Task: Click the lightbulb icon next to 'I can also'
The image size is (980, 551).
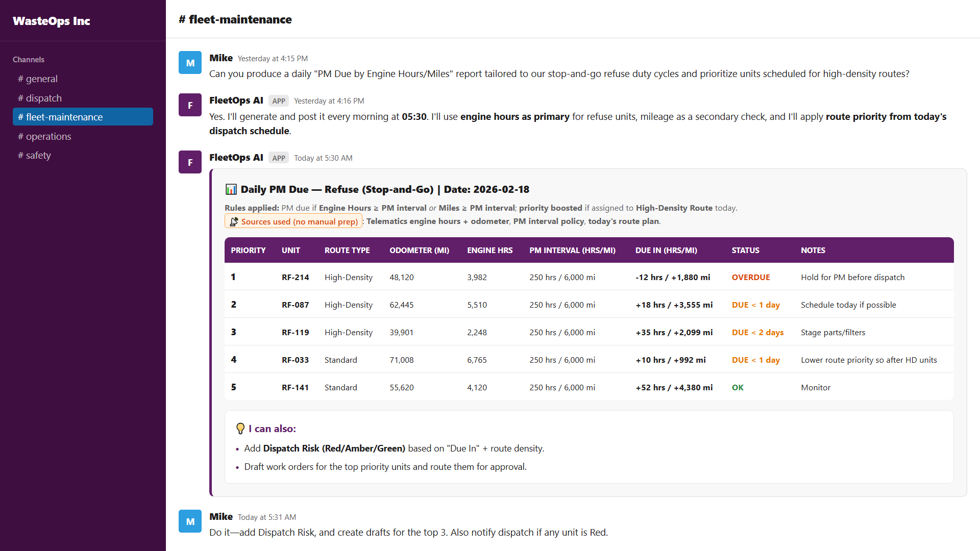Action: click(240, 429)
